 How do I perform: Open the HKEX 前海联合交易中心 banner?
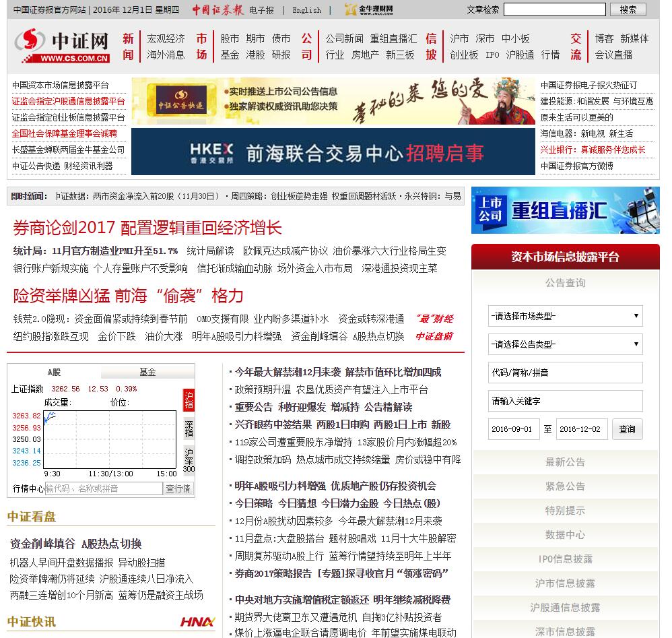tap(333, 152)
